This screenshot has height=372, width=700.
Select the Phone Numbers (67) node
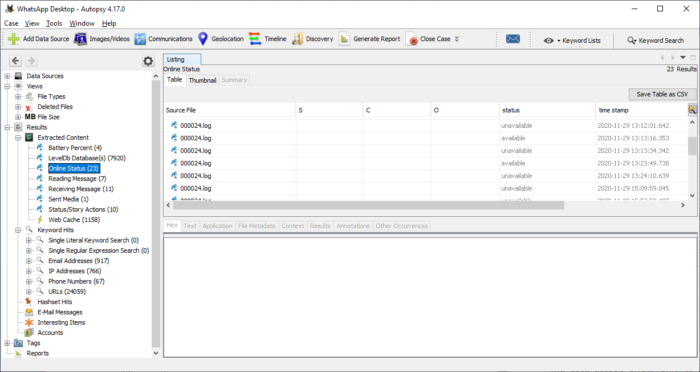pyautogui.click(x=76, y=281)
